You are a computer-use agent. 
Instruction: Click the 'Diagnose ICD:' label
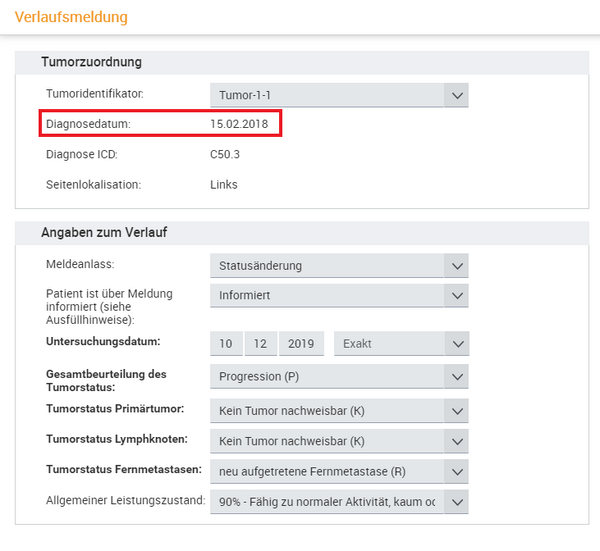coord(82,154)
